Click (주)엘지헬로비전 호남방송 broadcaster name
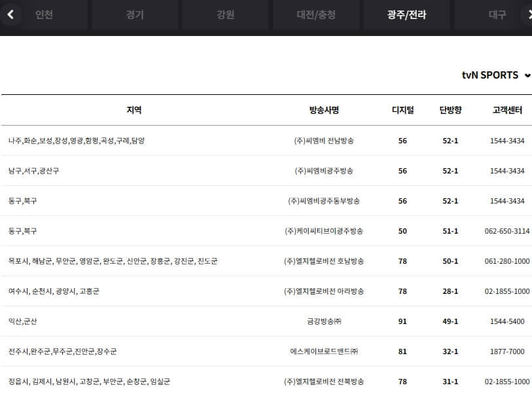The height and width of the screenshot is (396, 532). [324, 261]
